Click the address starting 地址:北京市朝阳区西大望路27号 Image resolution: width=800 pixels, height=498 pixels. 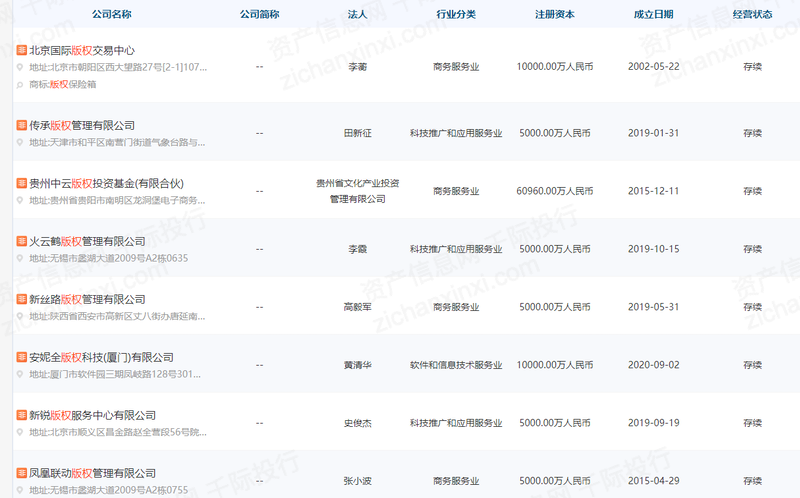click(118, 67)
